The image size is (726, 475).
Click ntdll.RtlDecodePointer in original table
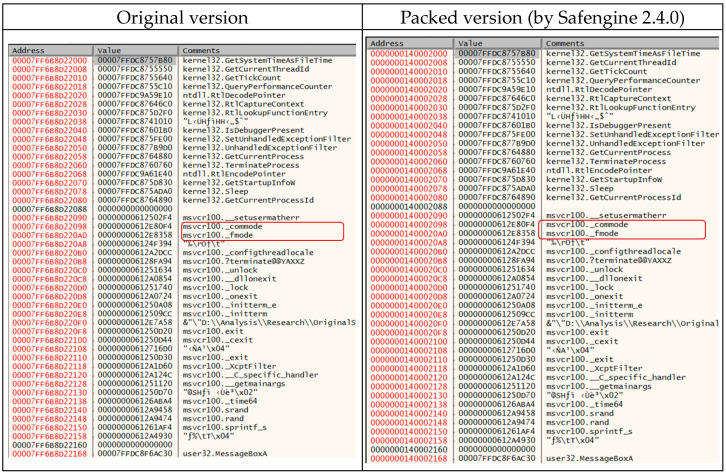[234, 95]
